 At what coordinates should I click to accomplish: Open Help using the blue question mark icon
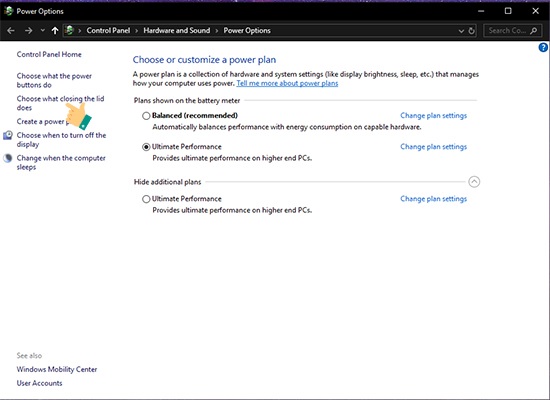[x=543, y=47]
